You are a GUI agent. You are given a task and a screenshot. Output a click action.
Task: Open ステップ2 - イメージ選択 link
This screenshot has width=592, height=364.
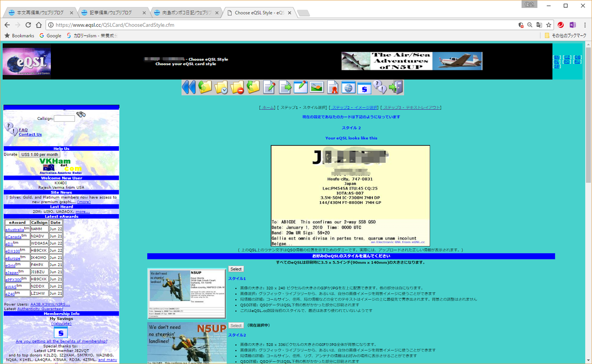pos(354,107)
